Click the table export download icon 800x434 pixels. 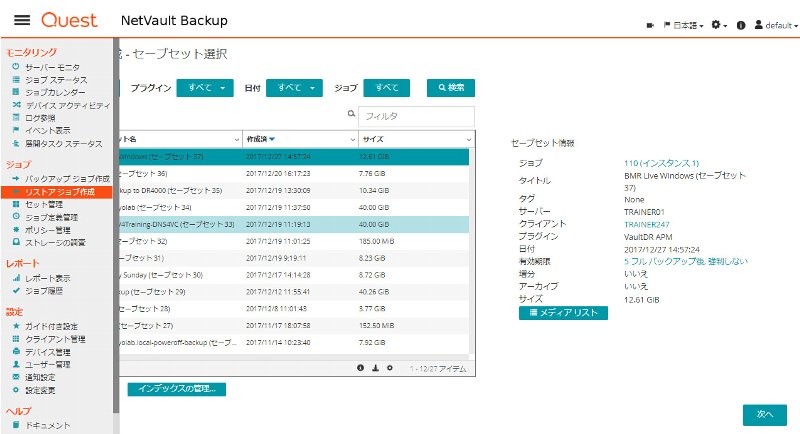376,368
